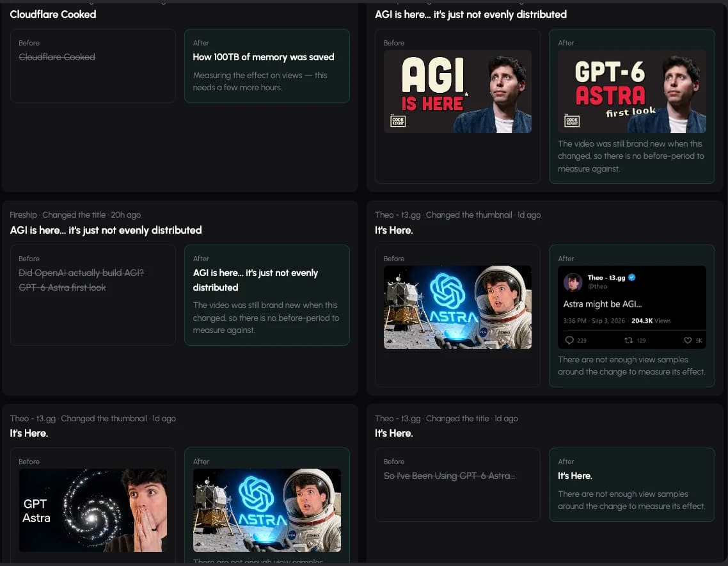The image size is (728, 566).
Task: Click the 'Before' label above the AGI IS HERE thumbnail
Action: tap(393, 43)
